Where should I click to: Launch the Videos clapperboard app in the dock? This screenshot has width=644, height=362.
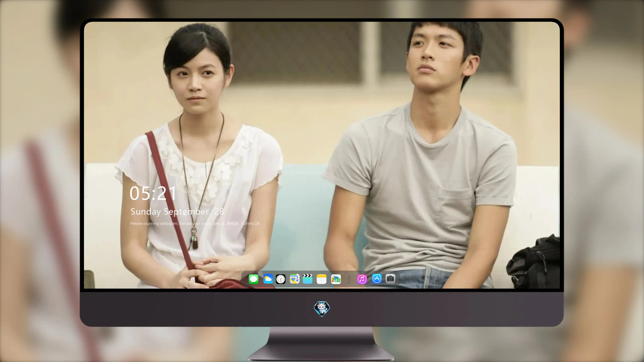[x=308, y=279]
